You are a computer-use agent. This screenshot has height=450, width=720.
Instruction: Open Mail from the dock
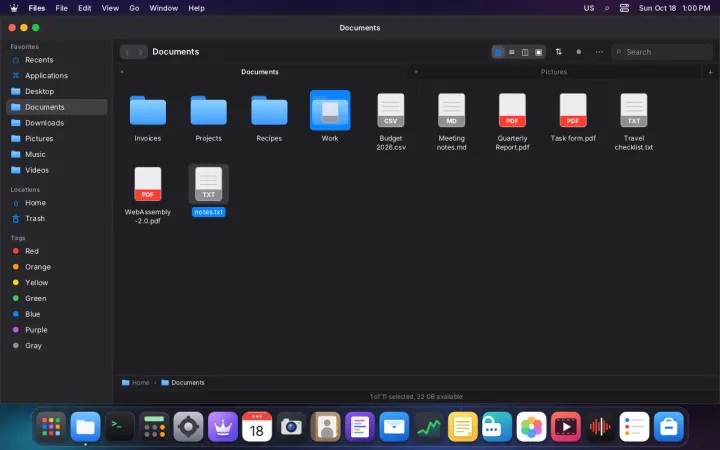[394, 427]
